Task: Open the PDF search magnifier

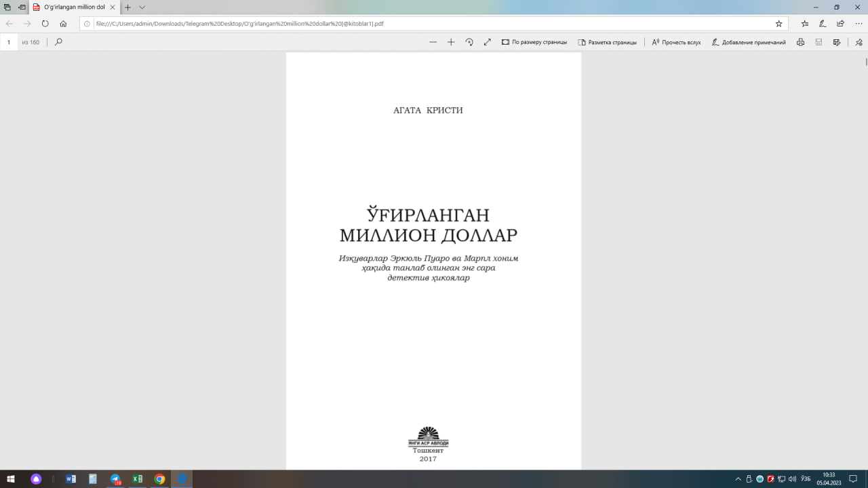Action: point(58,42)
